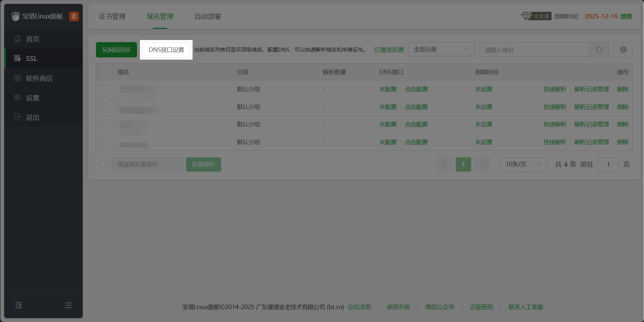Viewport: 644px width, 322px height.
Task: Click the 请输入域名 search input field
Action: coord(534,49)
